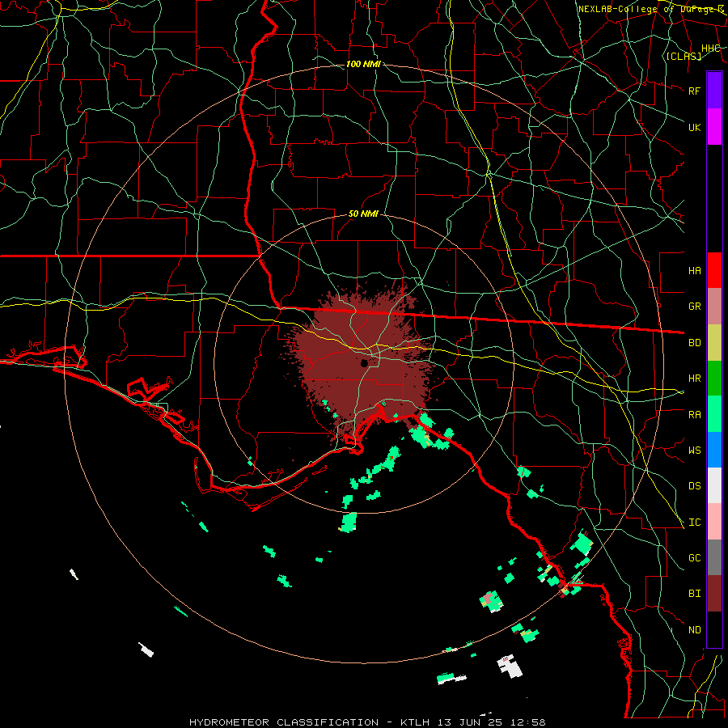Select the BD big drops yellow swatch
This screenshot has height=728, width=728.
click(714, 343)
